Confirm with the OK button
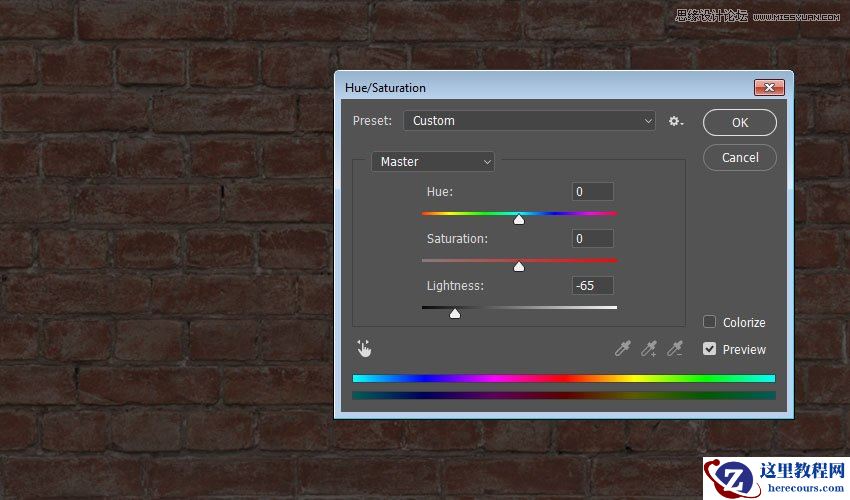Screen dimensions: 850x500 click(x=739, y=123)
